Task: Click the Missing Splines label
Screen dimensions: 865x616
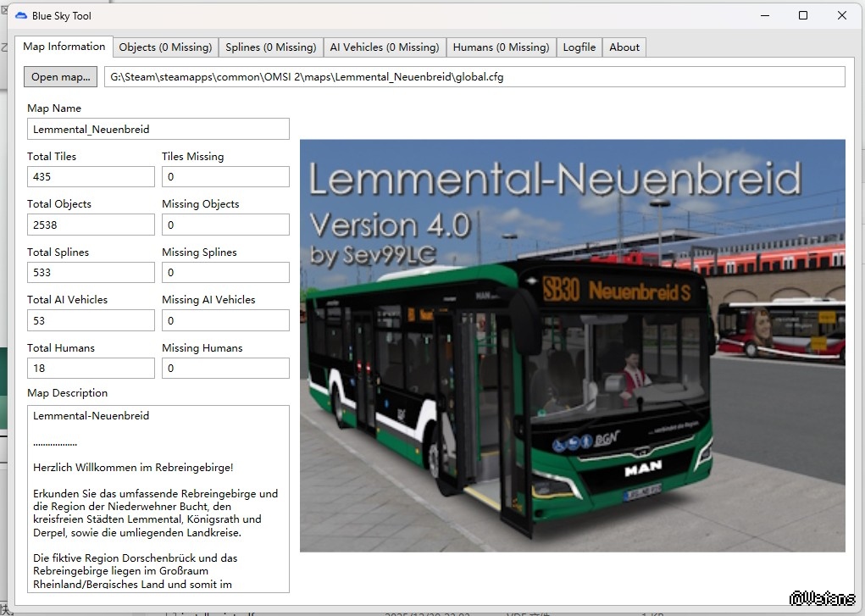Action: (x=199, y=252)
